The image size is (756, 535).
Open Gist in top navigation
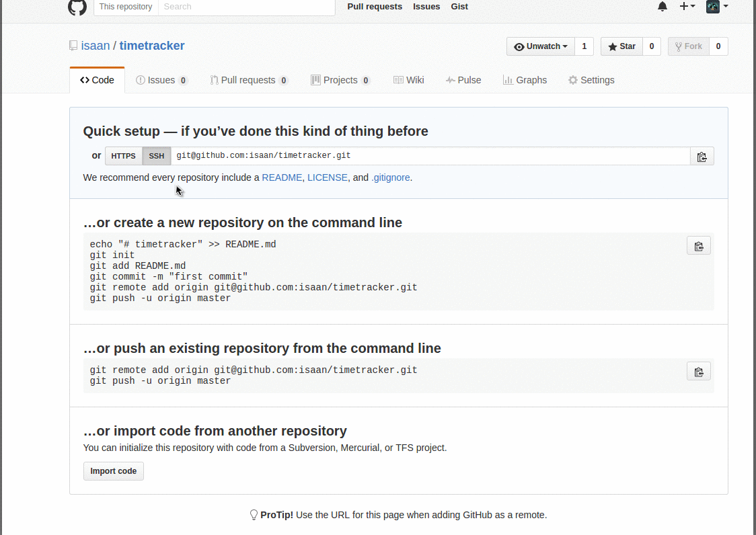pos(459,7)
